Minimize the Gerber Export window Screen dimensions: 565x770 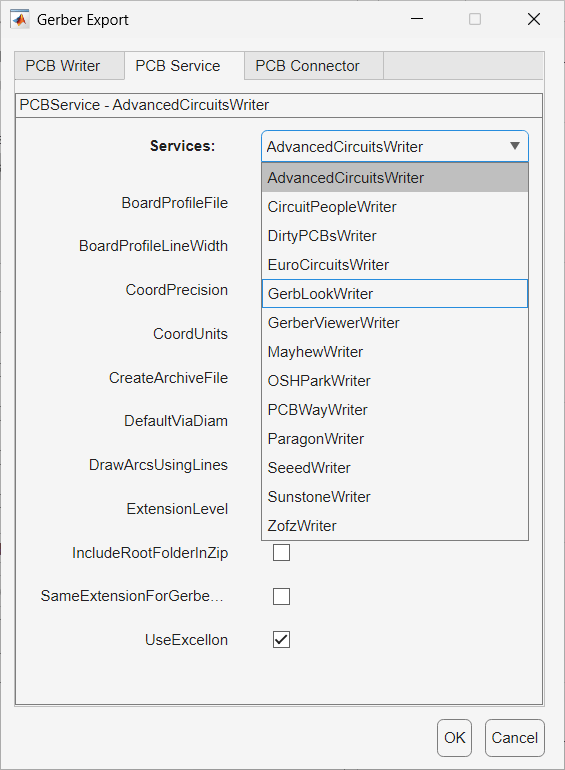tap(417, 20)
